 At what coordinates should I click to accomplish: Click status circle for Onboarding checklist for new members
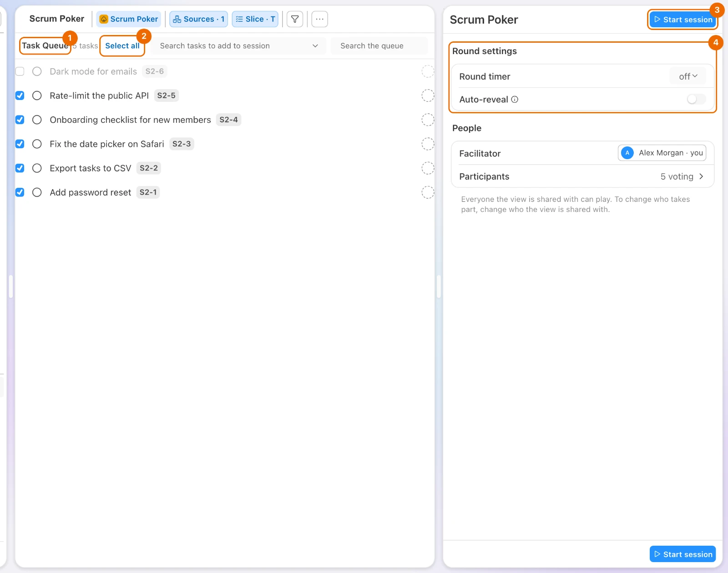[37, 120]
